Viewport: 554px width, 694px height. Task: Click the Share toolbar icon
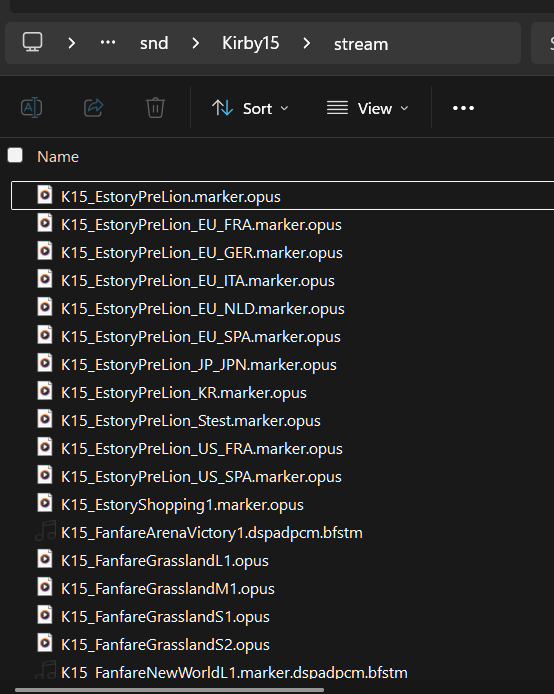click(x=93, y=108)
